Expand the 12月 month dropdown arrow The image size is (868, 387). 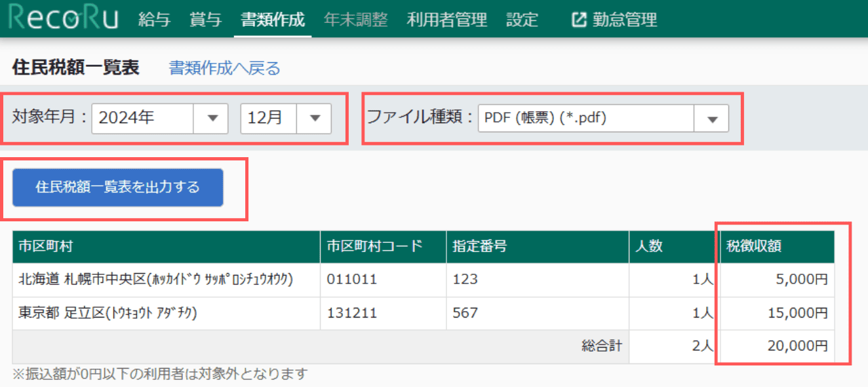(315, 119)
